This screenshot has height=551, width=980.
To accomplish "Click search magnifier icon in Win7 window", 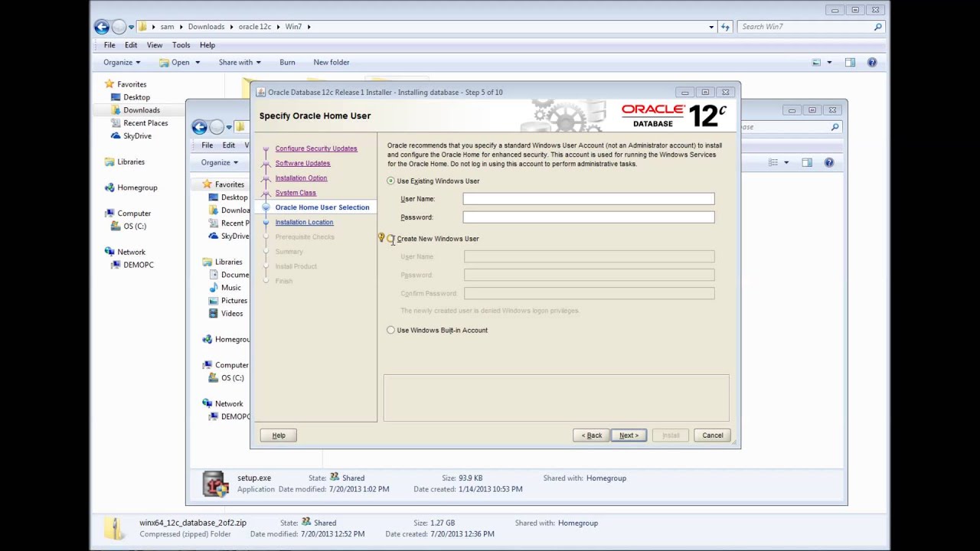I will click(878, 27).
